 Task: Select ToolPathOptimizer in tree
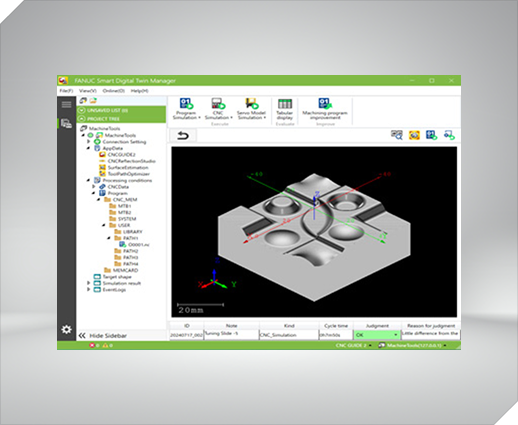pos(128,174)
